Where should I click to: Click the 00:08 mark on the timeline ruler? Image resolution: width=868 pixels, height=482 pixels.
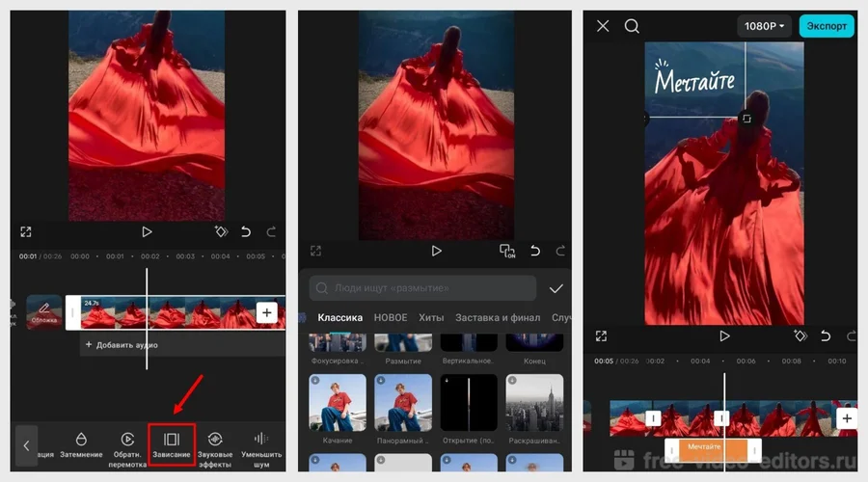tap(791, 361)
